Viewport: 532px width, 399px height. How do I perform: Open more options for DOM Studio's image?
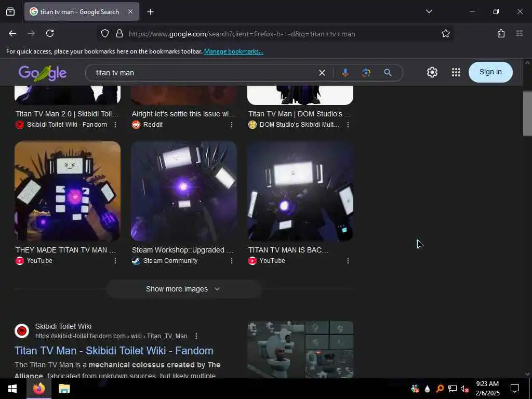(x=348, y=125)
